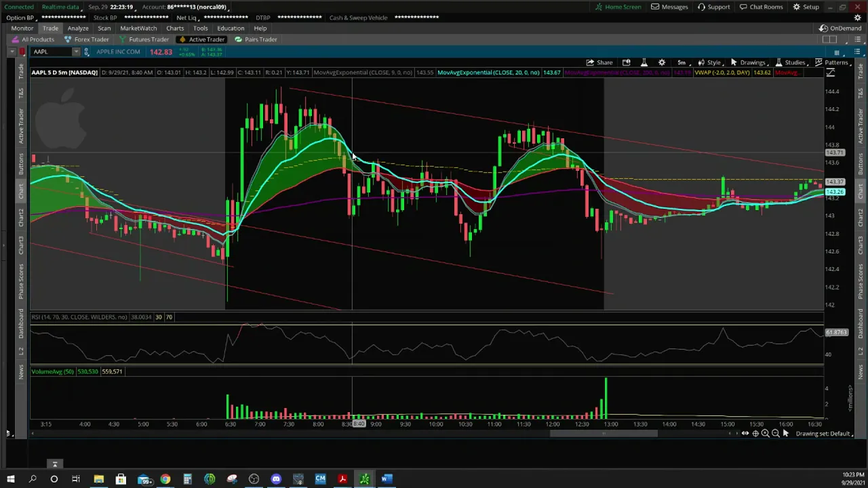Expand the AAPL symbol dropdown arrow
This screenshot has height=488, width=868.
(77, 52)
